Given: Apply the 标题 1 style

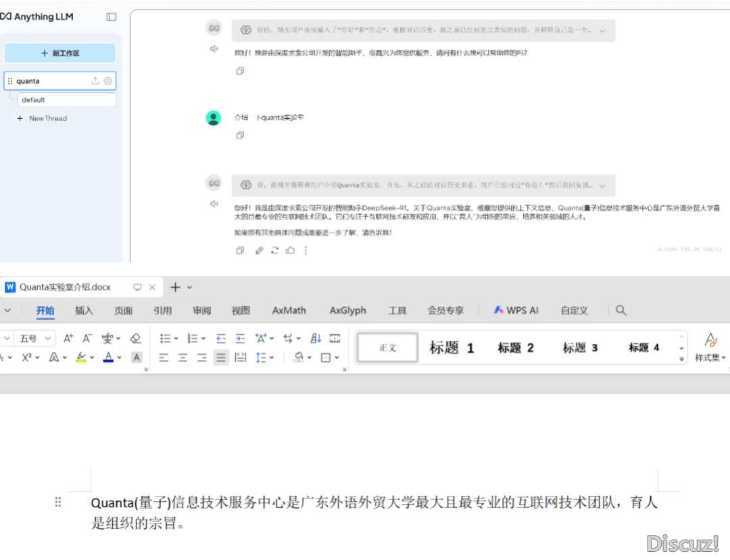Looking at the screenshot, I should click(x=451, y=347).
